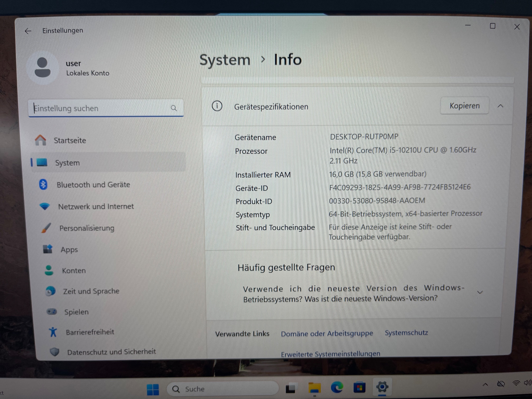The width and height of the screenshot is (532, 399).
Task: Open the Windows Start menu
Action: (153, 389)
